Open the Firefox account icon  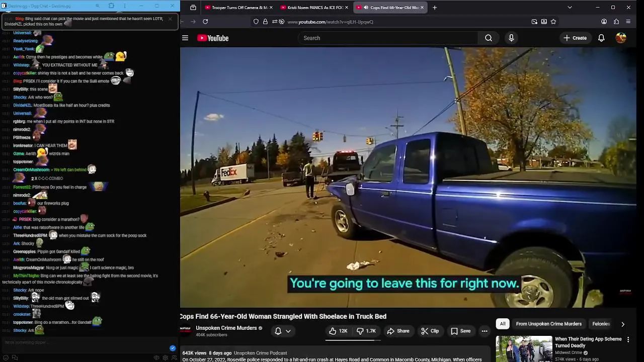click(x=604, y=22)
